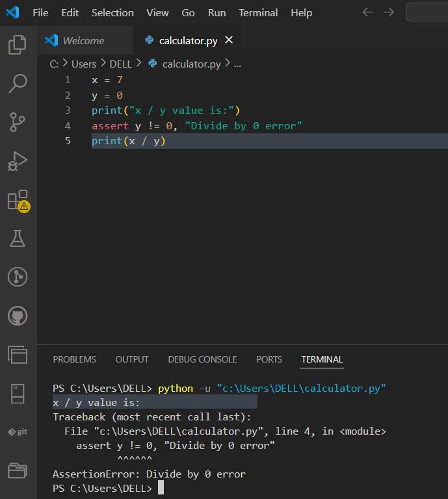Switch to the Welcome tab
The width and height of the screenshot is (448, 499).
pos(85,40)
